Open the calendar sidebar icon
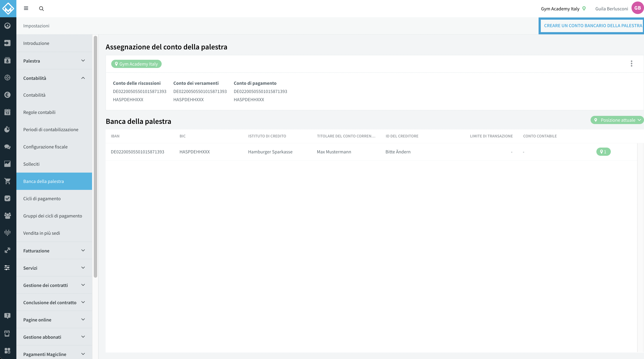Viewport: 644px width, 359px height. [x=8, y=112]
